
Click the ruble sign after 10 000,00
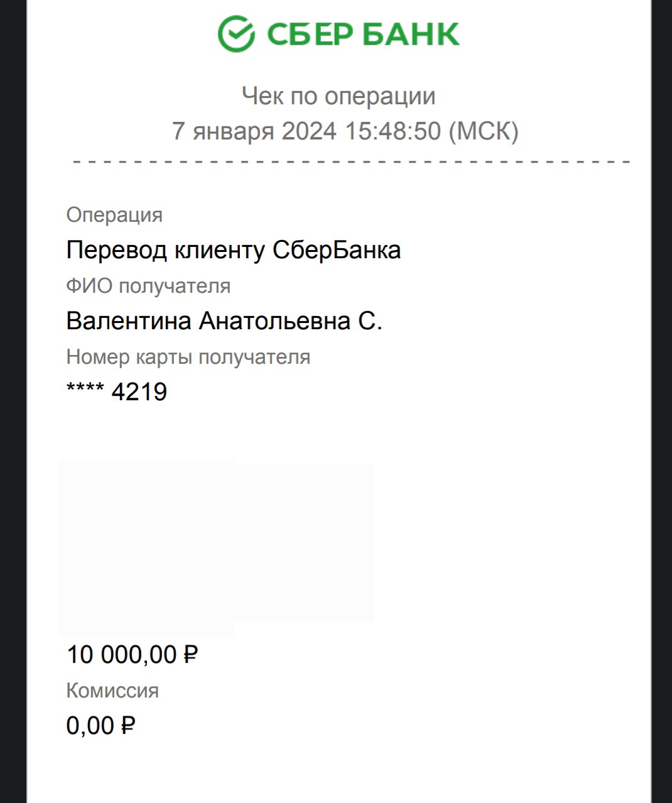tap(190, 655)
